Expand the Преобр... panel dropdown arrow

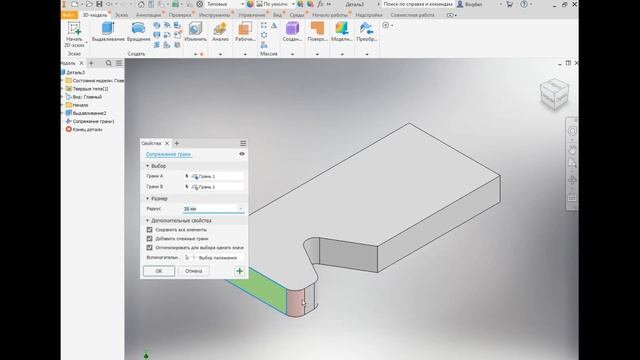pos(367,54)
